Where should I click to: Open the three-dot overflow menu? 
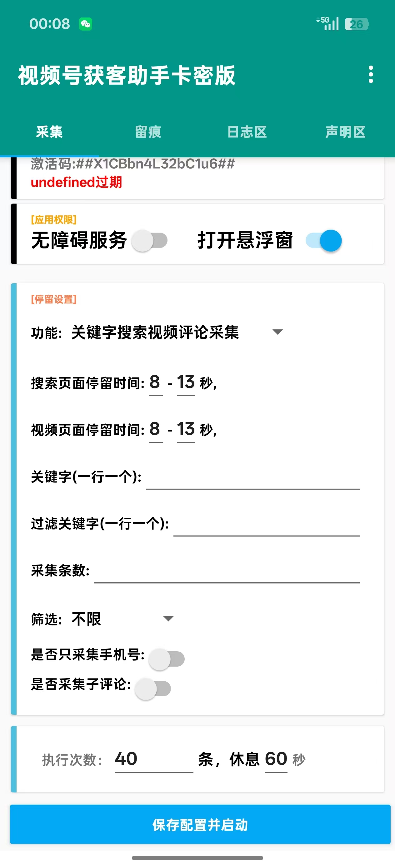[x=371, y=75]
